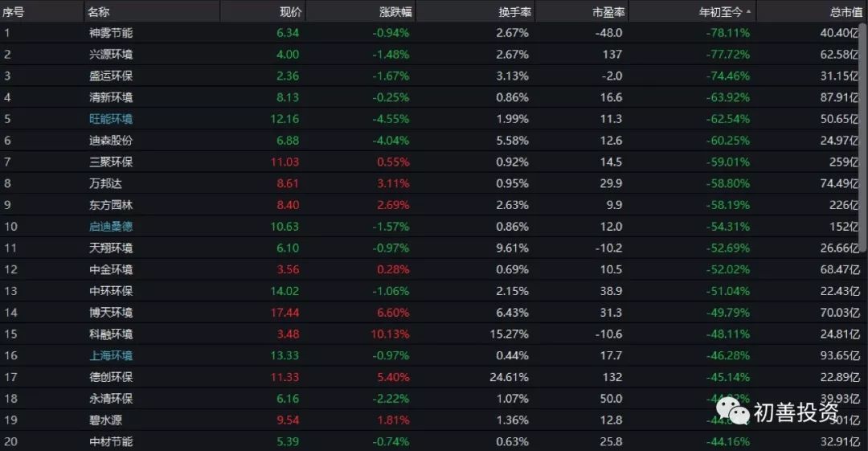Open stock 碧水源
Screen dimensions: 868x451
105,420
